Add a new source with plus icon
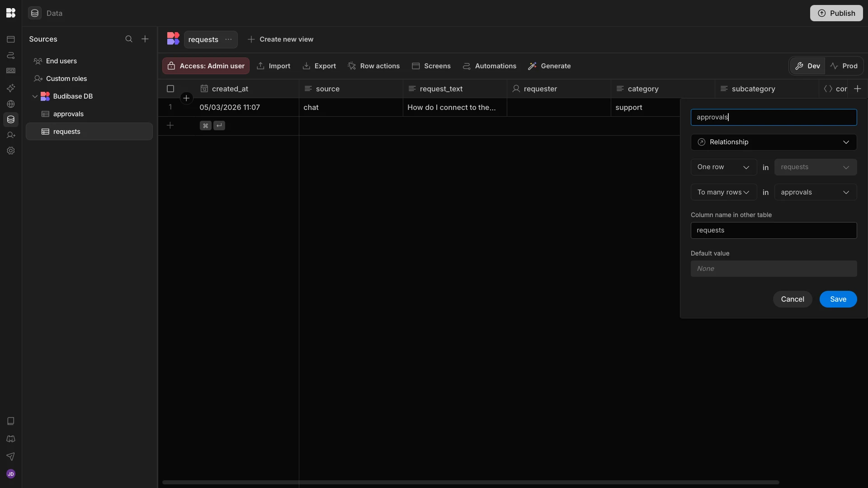This screenshot has width=868, height=488. click(x=145, y=39)
